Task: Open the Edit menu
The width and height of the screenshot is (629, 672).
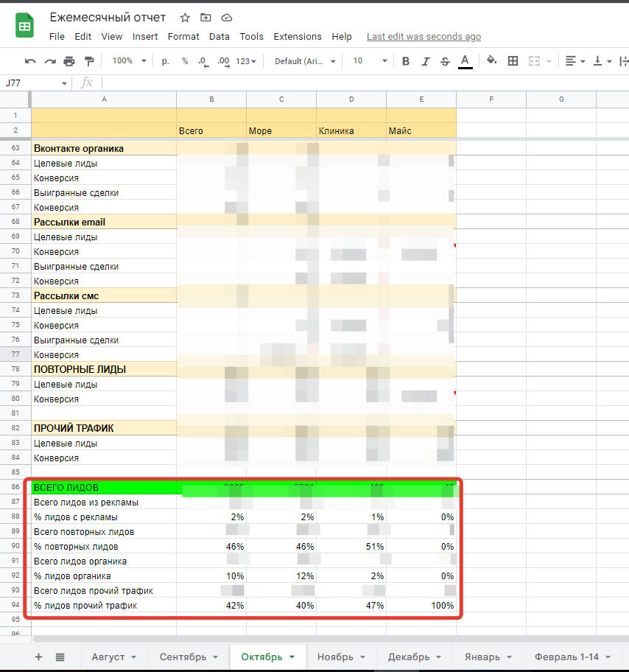Action: click(82, 37)
